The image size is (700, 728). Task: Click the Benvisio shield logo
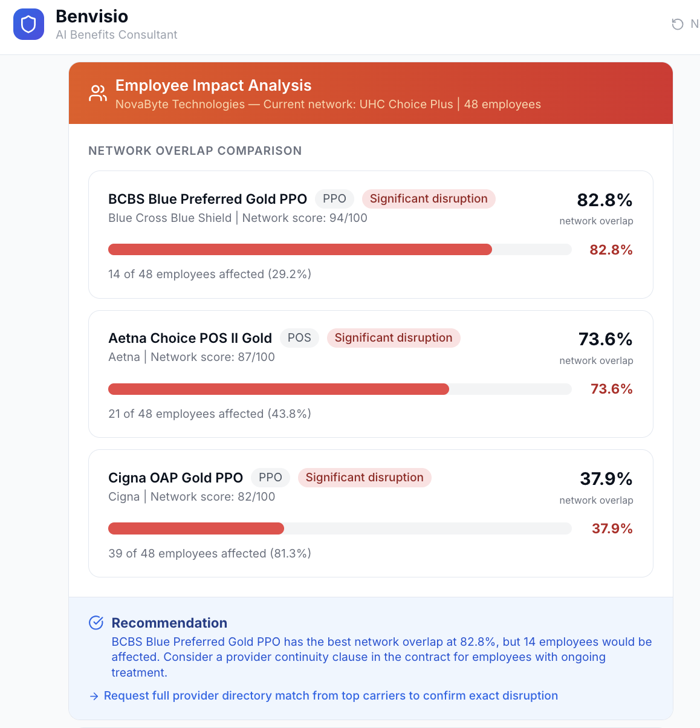(28, 24)
